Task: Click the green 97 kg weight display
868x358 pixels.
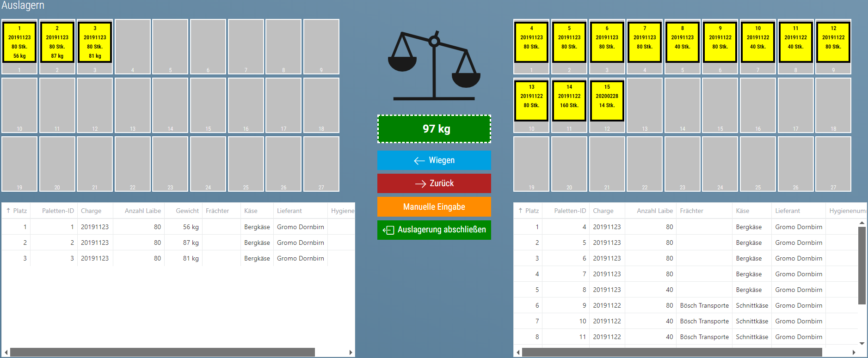Action: click(434, 129)
